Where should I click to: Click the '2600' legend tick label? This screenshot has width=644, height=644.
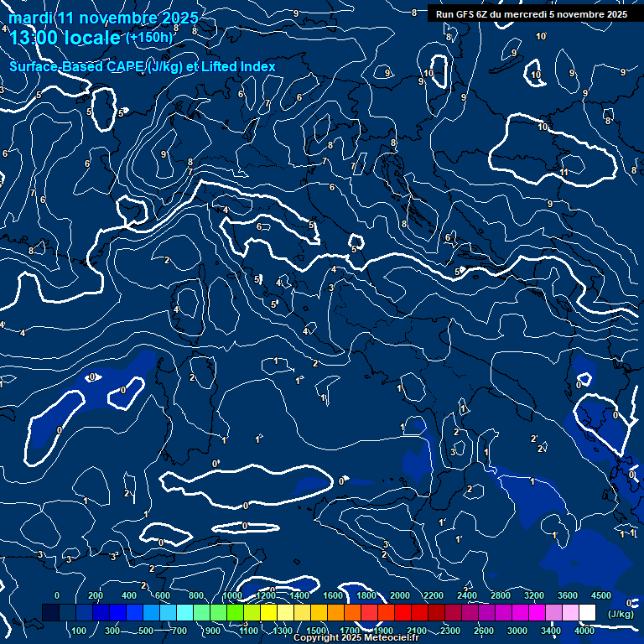pos(483,631)
